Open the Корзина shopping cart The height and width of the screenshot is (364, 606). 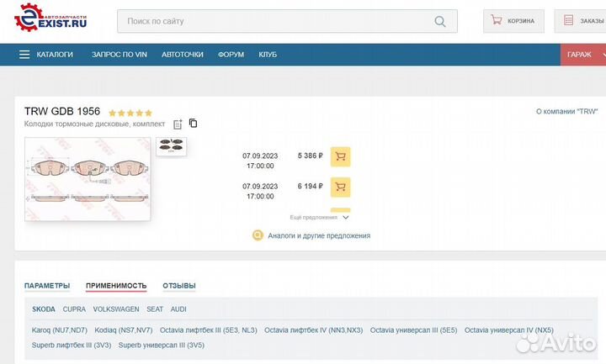513,21
